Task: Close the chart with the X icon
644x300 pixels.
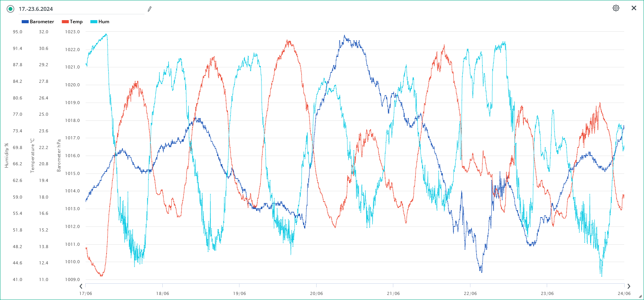Action: coord(634,8)
